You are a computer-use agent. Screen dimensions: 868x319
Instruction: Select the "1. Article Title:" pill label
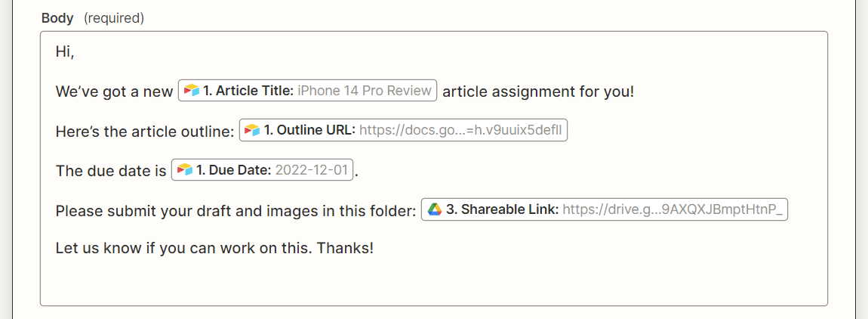pyautogui.click(x=248, y=91)
